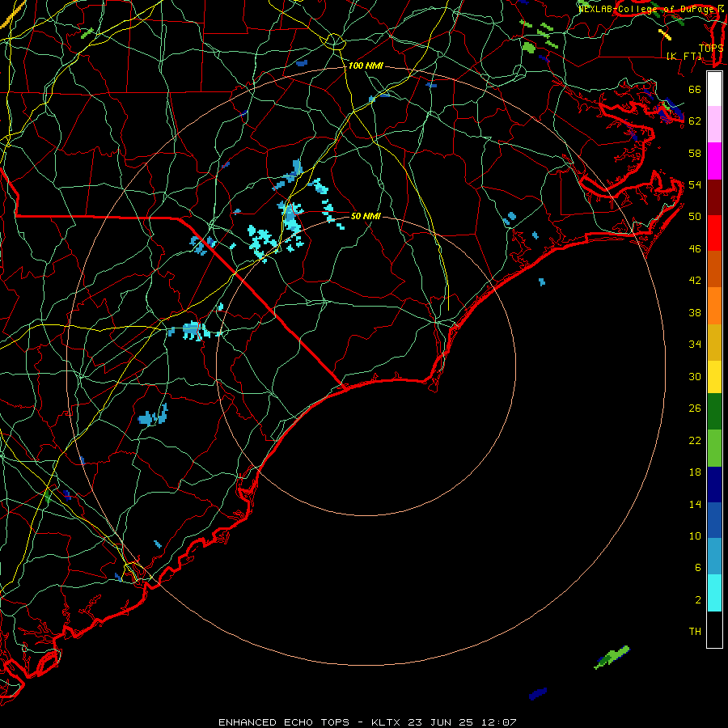This screenshot has height=728, width=728.
Task: Click the "18" legend label
Action: pyautogui.click(x=695, y=472)
